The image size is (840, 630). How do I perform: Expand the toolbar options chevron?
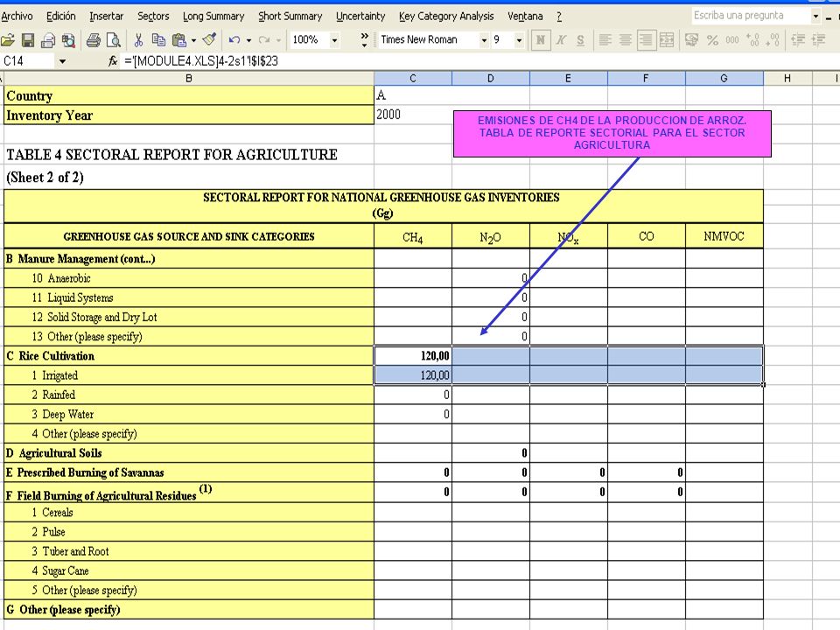tap(364, 39)
